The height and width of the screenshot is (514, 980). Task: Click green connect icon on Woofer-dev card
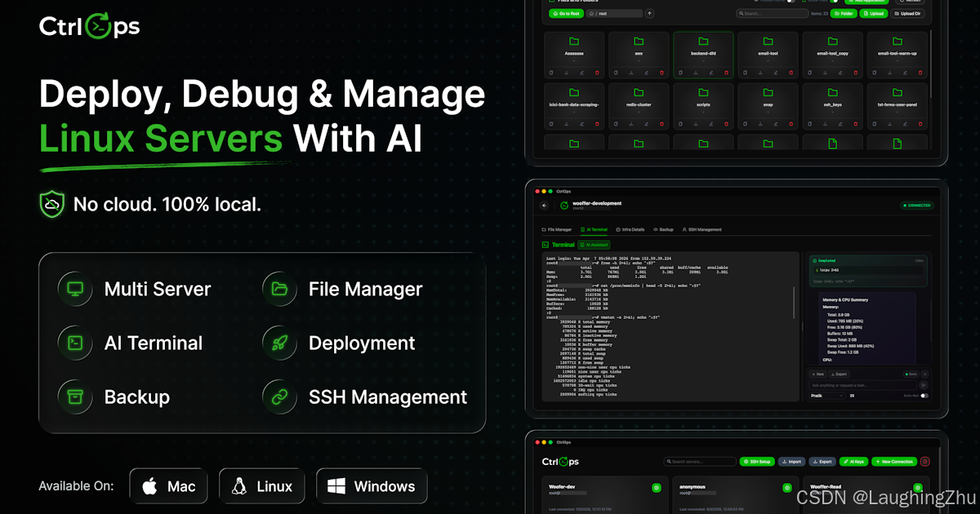(x=657, y=487)
